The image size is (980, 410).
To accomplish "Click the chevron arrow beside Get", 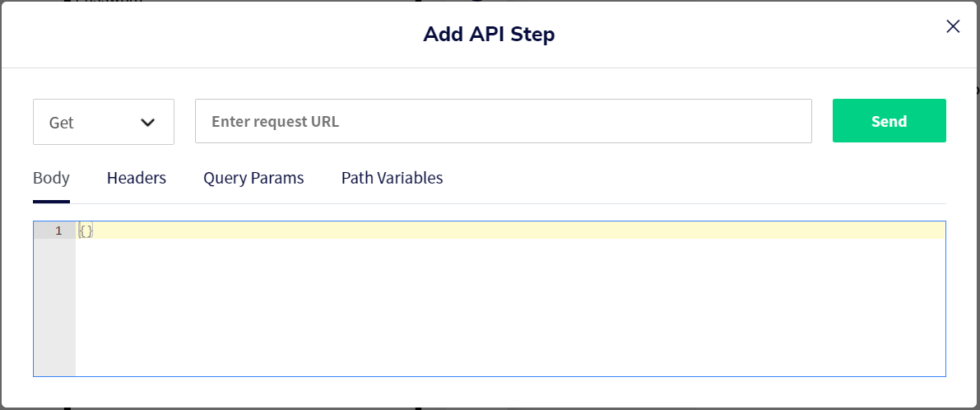I will pos(147,123).
